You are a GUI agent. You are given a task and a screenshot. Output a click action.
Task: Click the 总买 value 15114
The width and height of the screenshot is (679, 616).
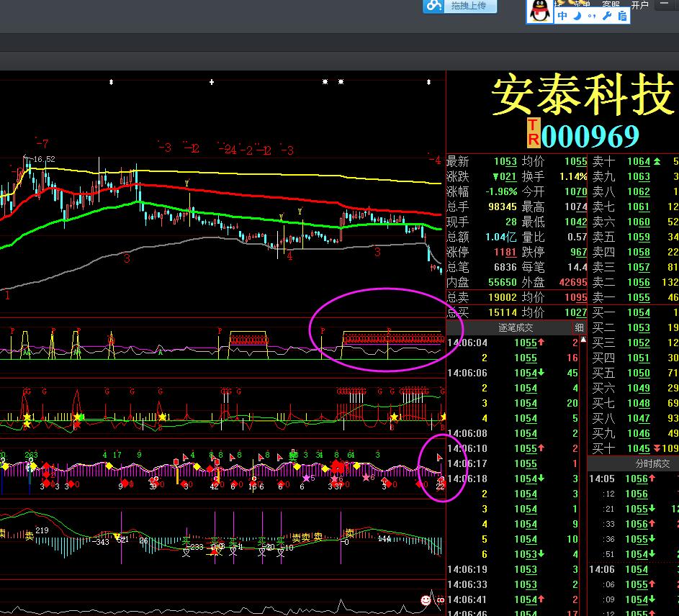coord(503,312)
